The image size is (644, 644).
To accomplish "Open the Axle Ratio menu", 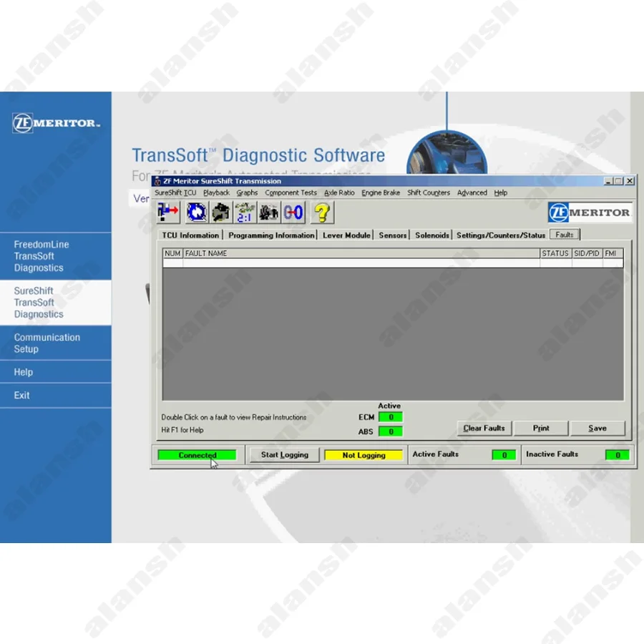I will [x=339, y=192].
